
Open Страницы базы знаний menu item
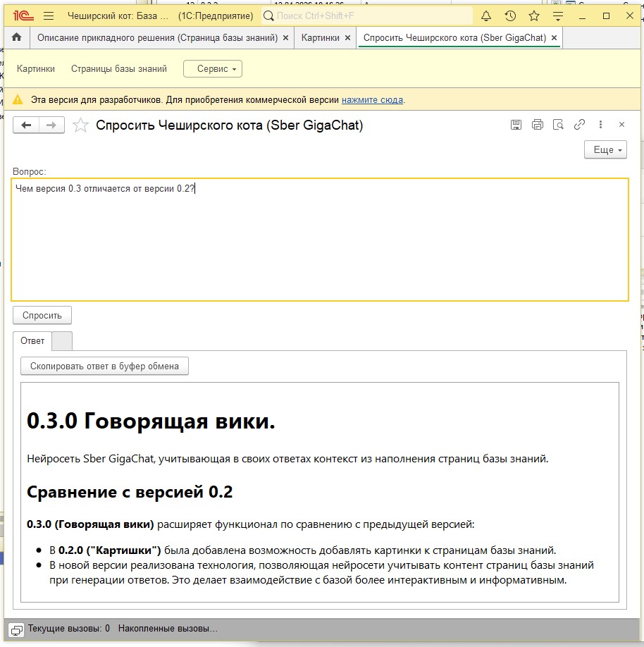point(119,68)
